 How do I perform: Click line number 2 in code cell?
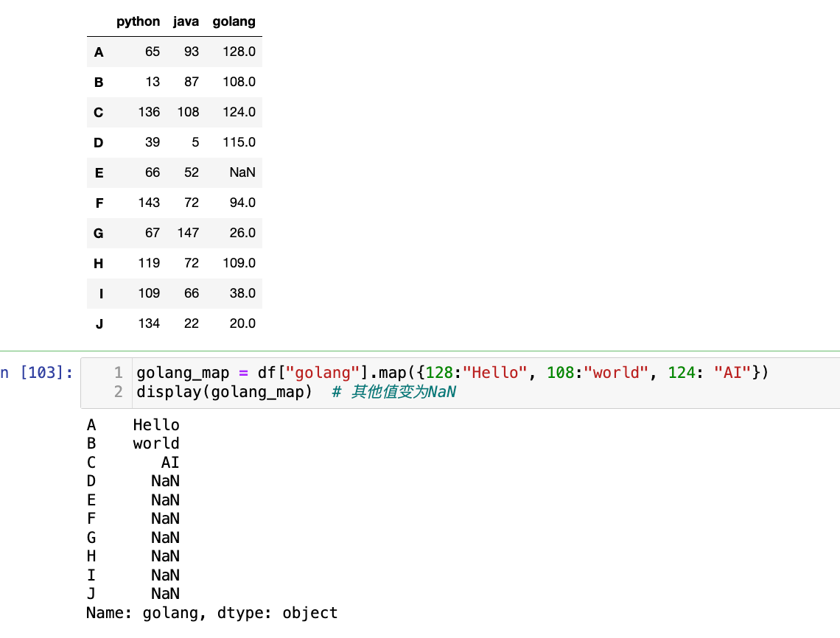(x=119, y=392)
